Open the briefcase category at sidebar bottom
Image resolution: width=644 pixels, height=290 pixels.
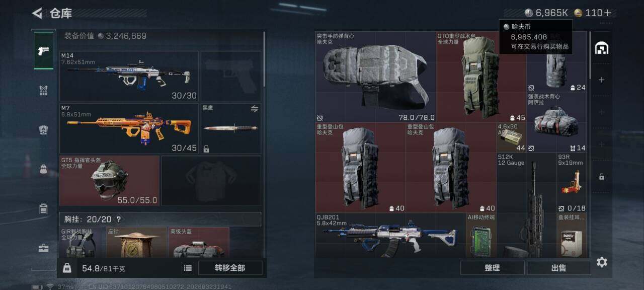tap(44, 248)
